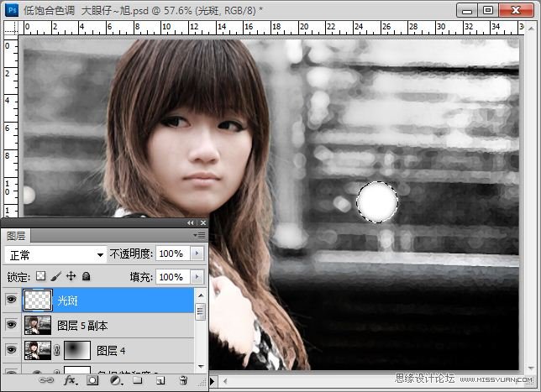Create new fill or adjustment layer
This screenshot has width=541, height=392.
(x=116, y=380)
